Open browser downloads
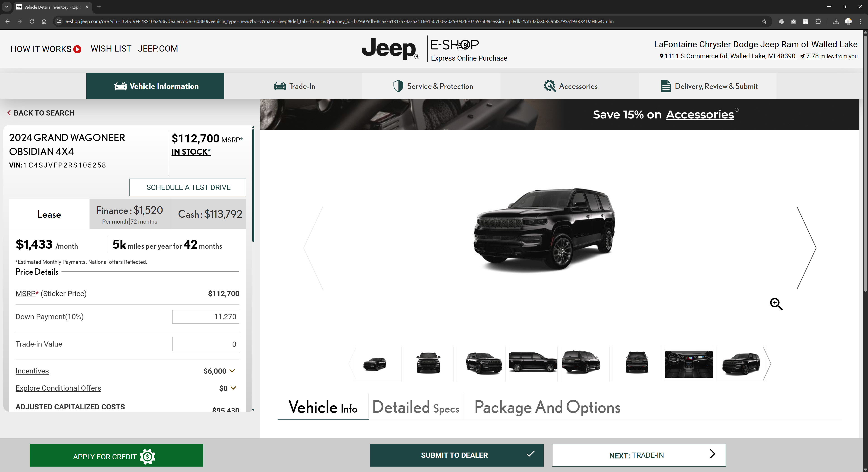 (836, 21)
